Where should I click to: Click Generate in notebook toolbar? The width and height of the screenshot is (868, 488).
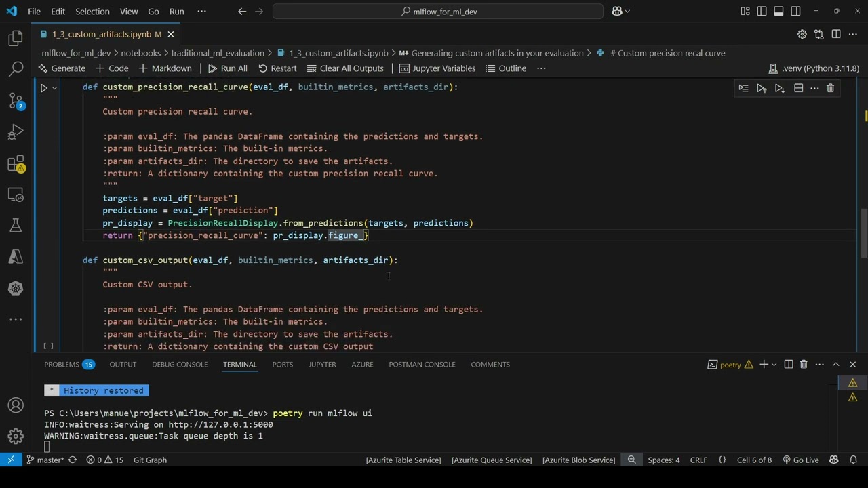[61, 68]
